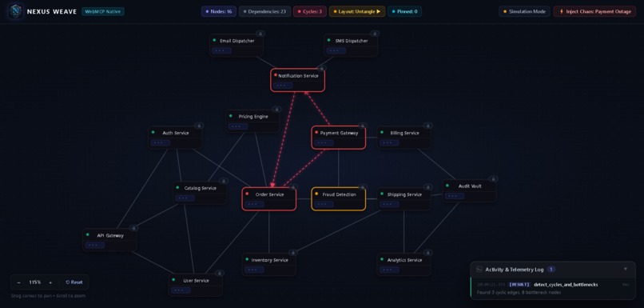Inject Chaos: Payment Outage
This screenshot has height=308, width=644.
(594, 11)
